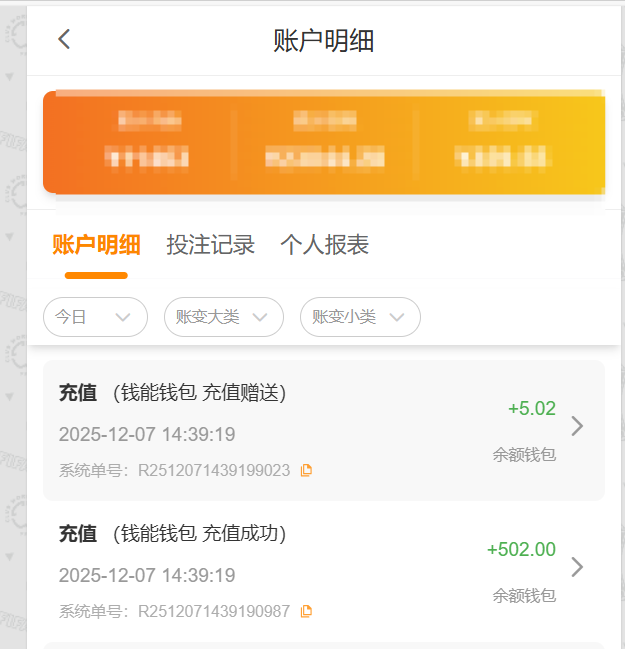
Task: Copy order number R2512071439190987
Action: pos(307,611)
